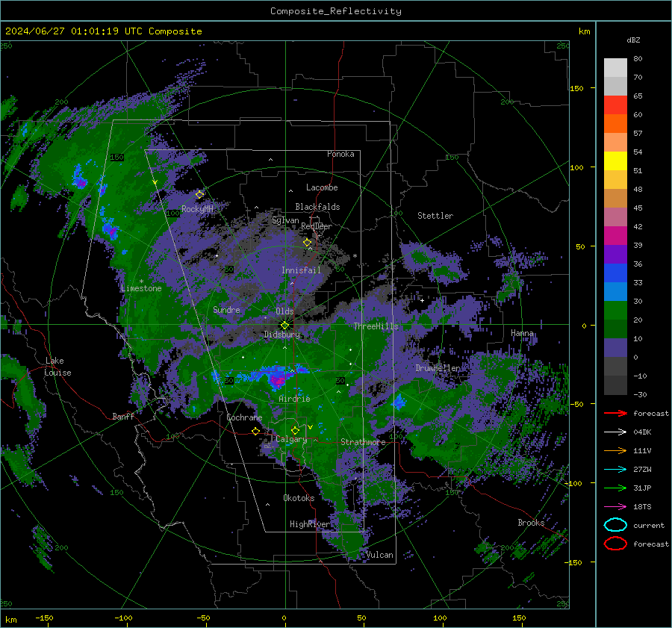The height and width of the screenshot is (628, 672).
Task: Click the 'Hanna' city label
Action: point(522,333)
